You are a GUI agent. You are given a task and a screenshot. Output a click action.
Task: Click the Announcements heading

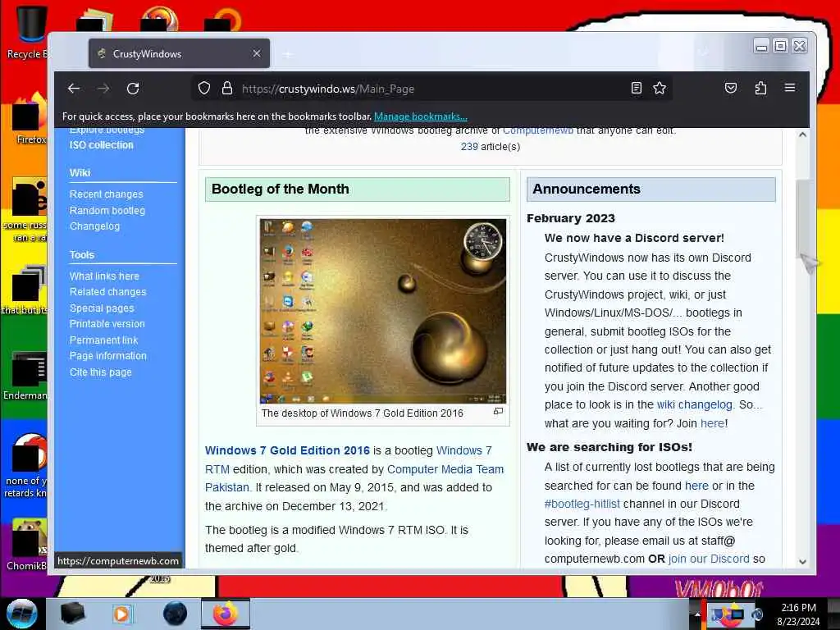[586, 189]
